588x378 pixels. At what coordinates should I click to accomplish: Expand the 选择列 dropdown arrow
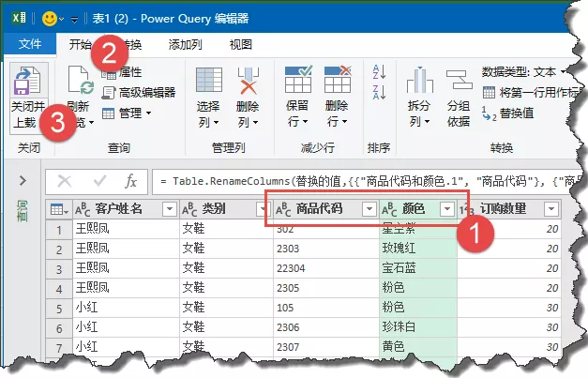[216, 123]
